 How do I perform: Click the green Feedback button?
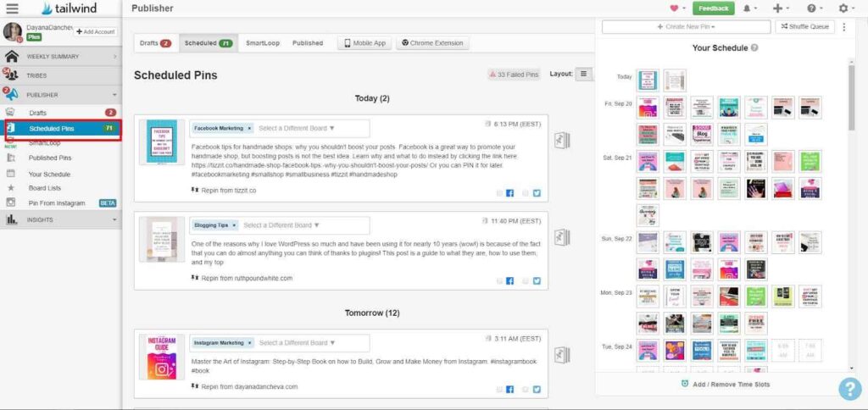click(714, 8)
